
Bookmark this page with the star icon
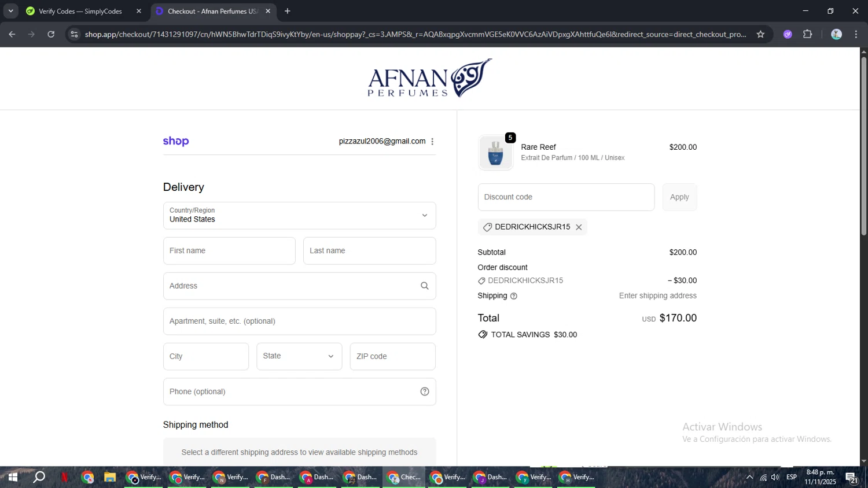[760, 35]
